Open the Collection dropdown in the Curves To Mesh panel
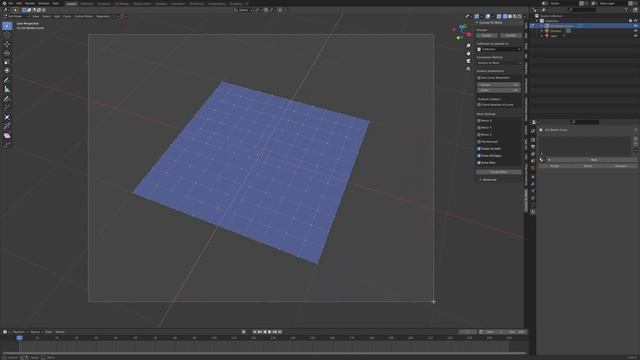Viewport: 640px width, 360px height. pyautogui.click(x=499, y=49)
